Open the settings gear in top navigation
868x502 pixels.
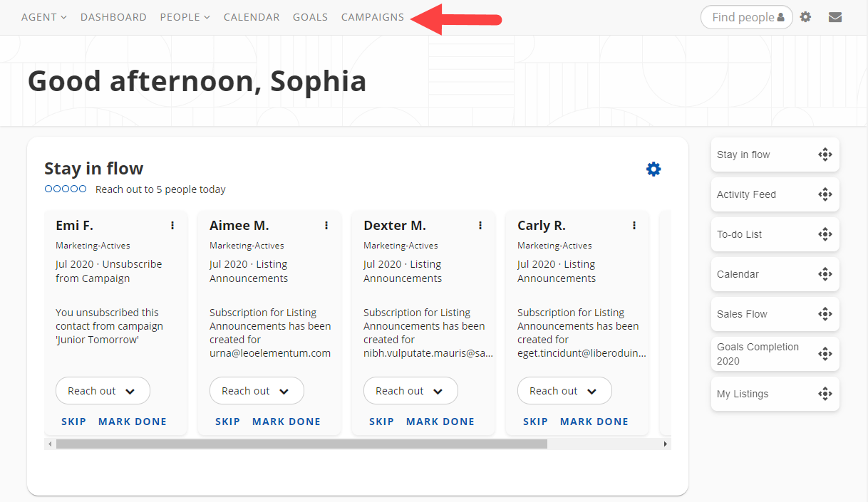(x=805, y=17)
